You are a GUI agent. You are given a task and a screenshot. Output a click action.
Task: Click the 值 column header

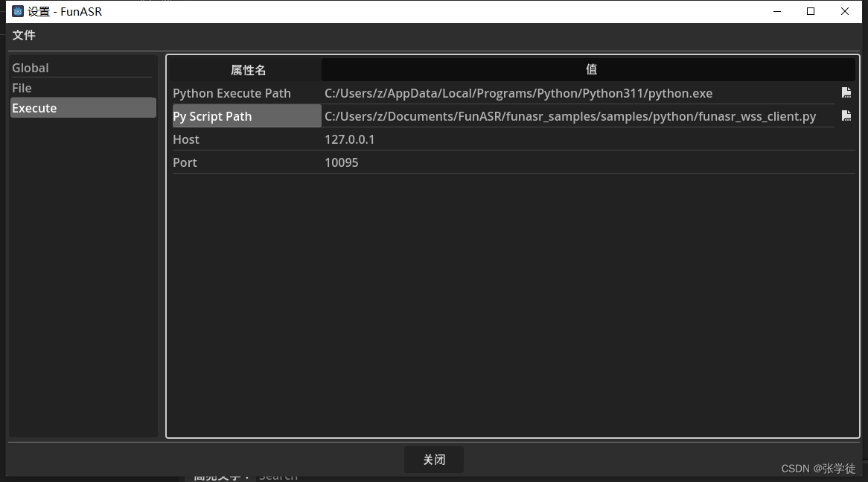588,70
